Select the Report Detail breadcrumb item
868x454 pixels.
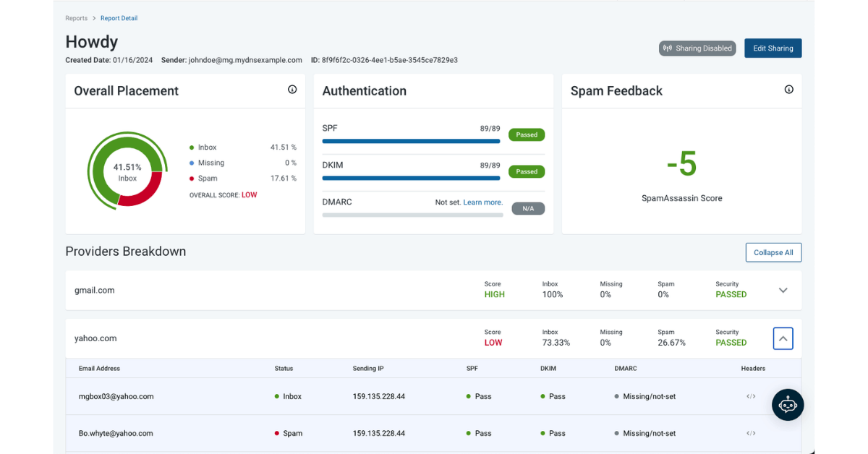coord(119,18)
